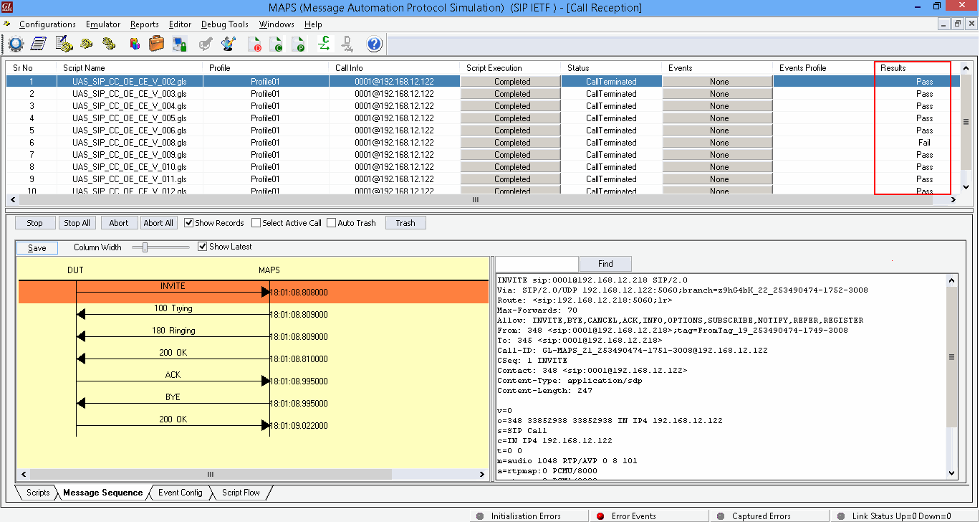
Task: Click the Script Name column header
Action: [x=130, y=68]
